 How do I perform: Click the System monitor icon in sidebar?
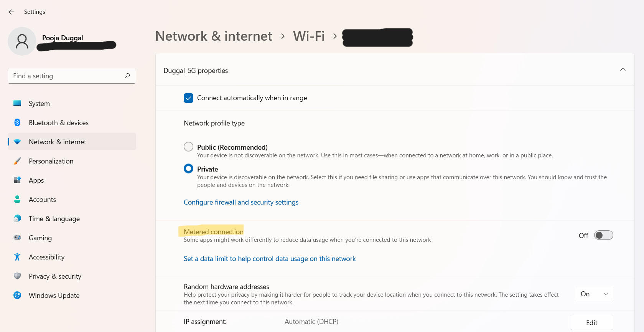click(17, 103)
